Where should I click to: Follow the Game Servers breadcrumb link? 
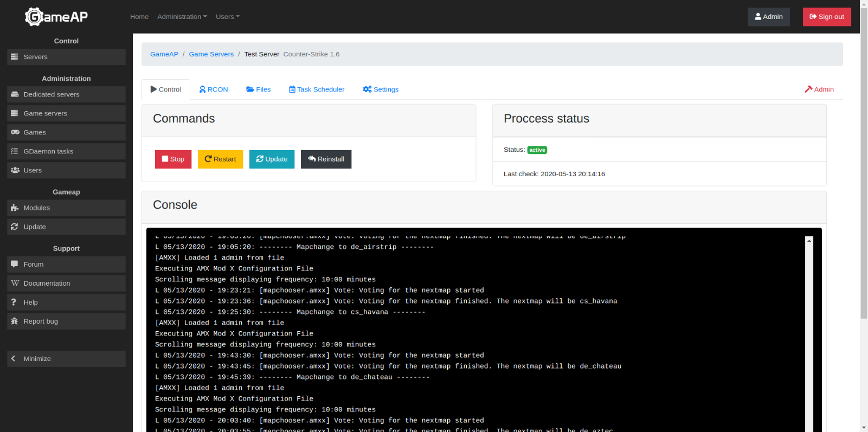tap(211, 54)
